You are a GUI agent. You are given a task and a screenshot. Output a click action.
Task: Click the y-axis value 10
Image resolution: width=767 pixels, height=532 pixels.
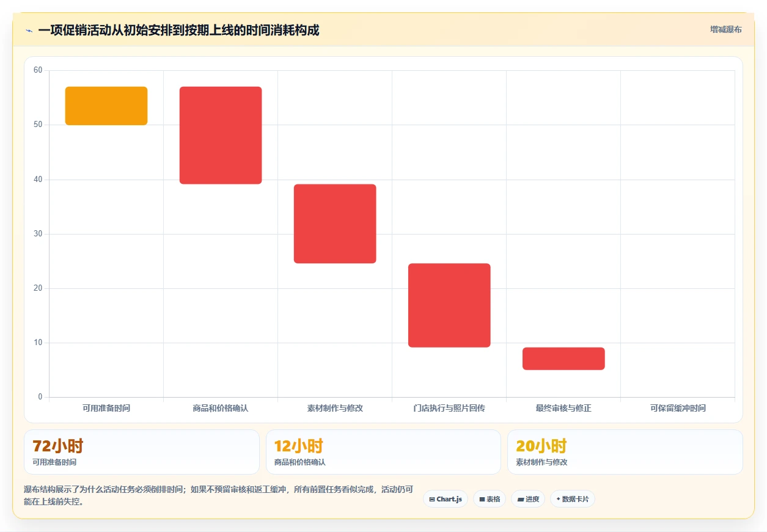(x=38, y=343)
